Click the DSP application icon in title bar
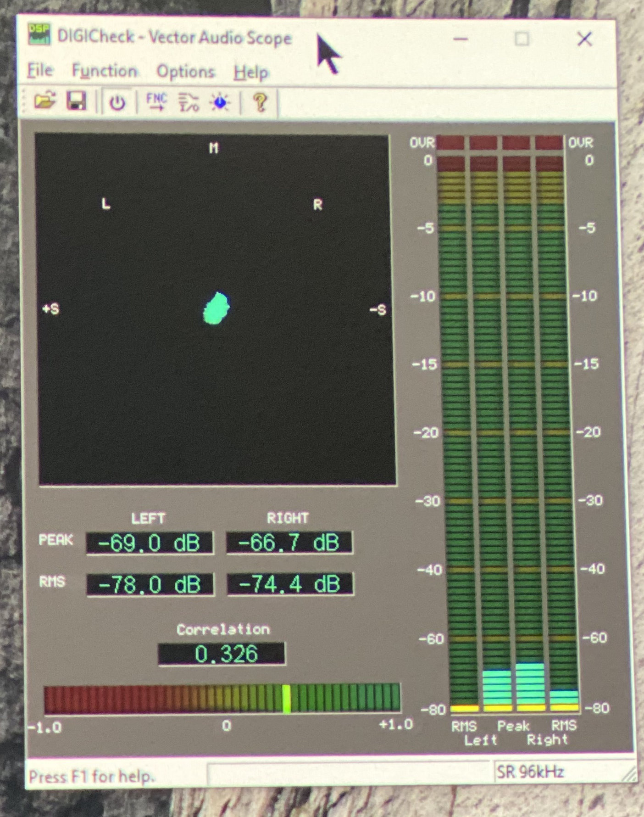The height and width of the screenshot is (817, 644). [39, 35]
